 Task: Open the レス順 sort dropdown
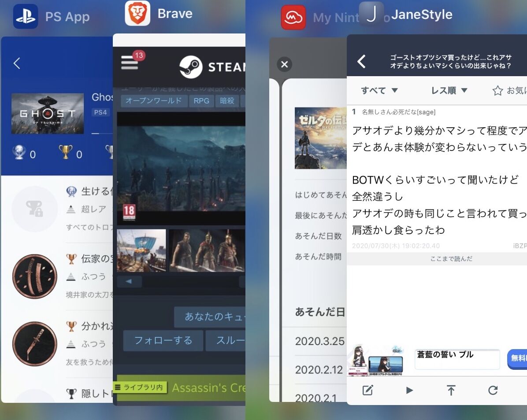coord(449,90)
